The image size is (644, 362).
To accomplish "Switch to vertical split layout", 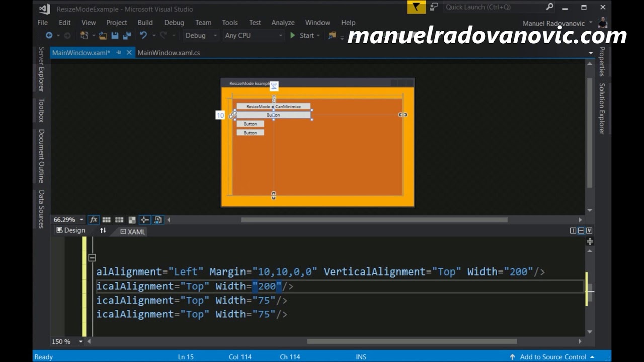I will coord(573,231).
